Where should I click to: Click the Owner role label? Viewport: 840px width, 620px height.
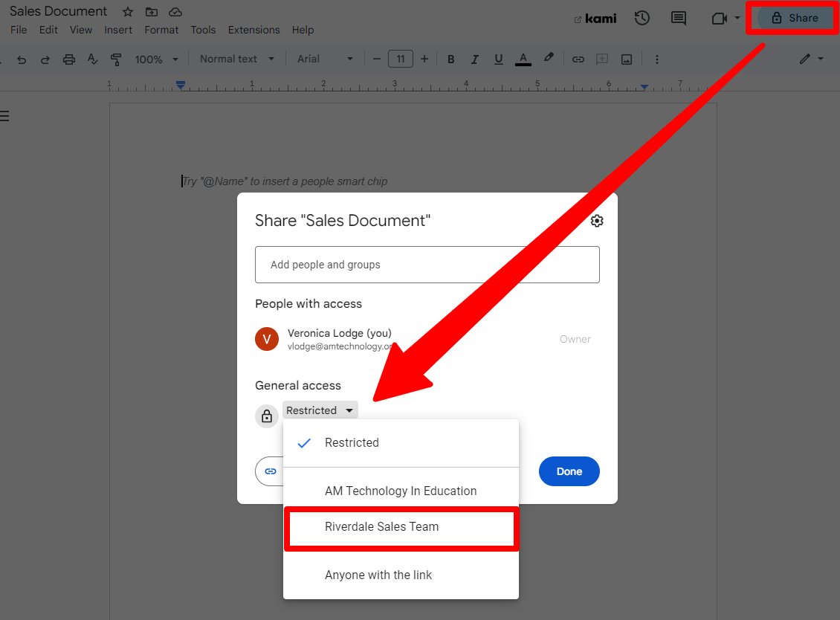[575, 339]
